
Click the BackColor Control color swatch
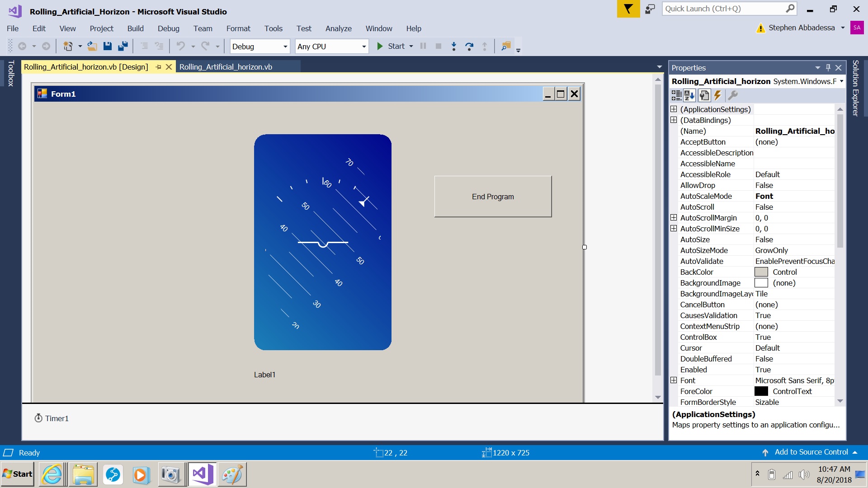pyautogui.click(x=761, y=272)
